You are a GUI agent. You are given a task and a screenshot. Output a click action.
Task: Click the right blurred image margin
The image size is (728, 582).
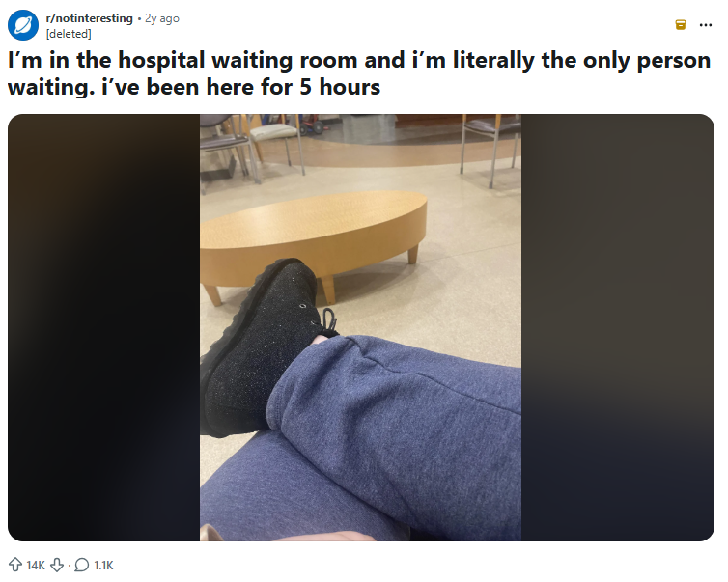tap(618, 327)
